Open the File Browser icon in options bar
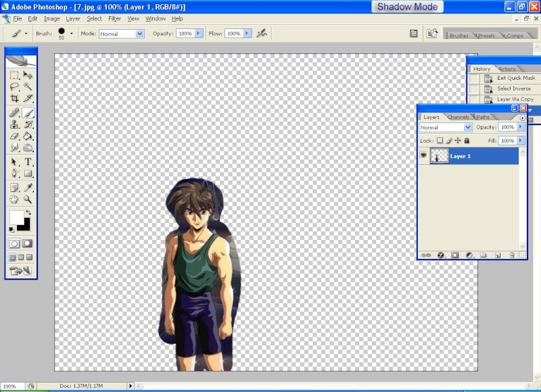 pos(431,33)
